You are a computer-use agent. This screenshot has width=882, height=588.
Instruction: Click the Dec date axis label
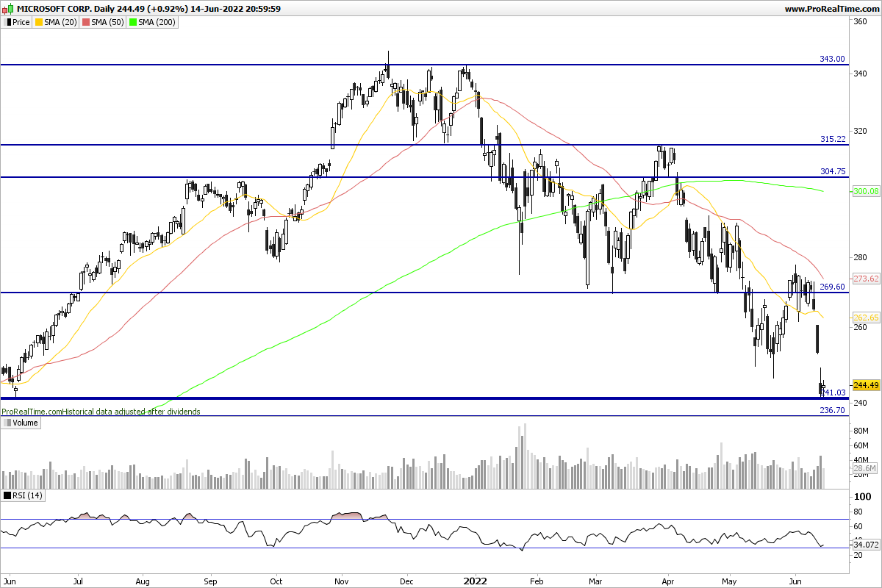(x=406, y=579)
